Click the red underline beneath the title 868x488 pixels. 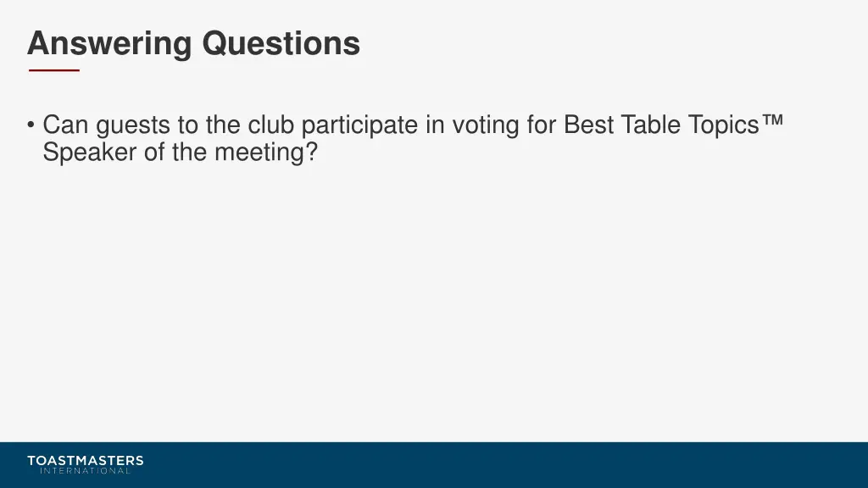click(x=54, y=70)
